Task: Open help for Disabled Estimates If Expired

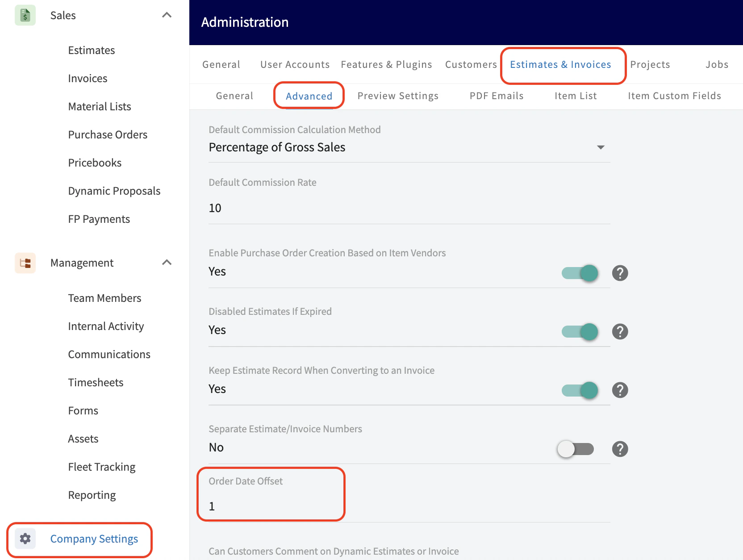Action: tap(620, 331)
